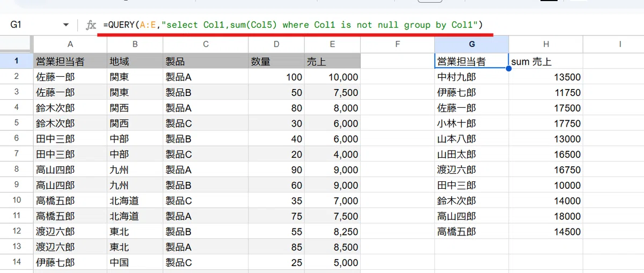Click the selected G1 cell 営業担当者
This screenshot has height=273, width=644.
471,61
